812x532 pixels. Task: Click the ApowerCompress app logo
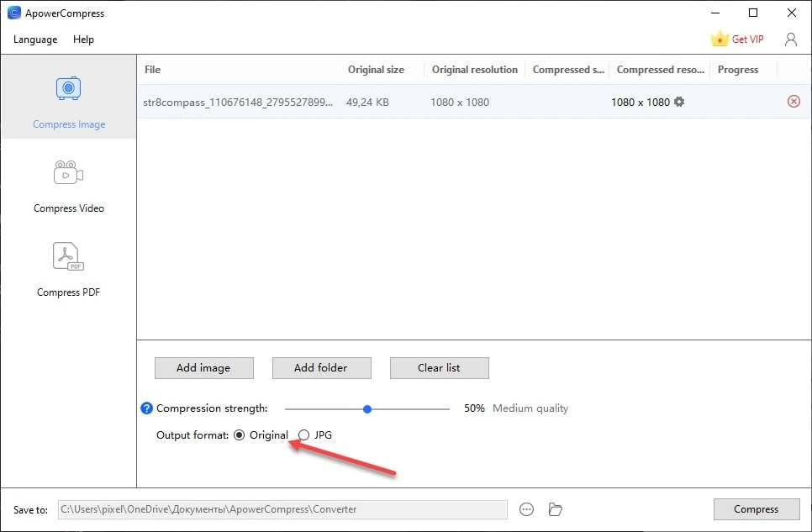pyautogui.click(x=14, y=13)
